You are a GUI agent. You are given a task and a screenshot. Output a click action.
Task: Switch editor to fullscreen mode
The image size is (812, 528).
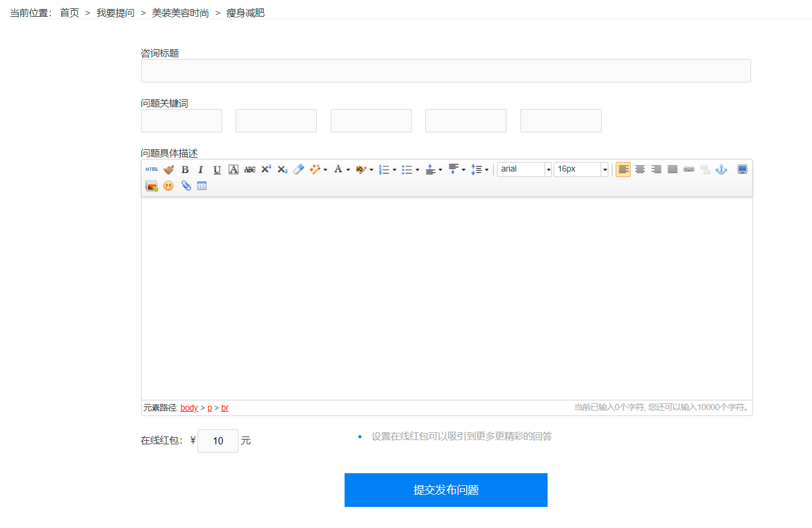(742, 169)
